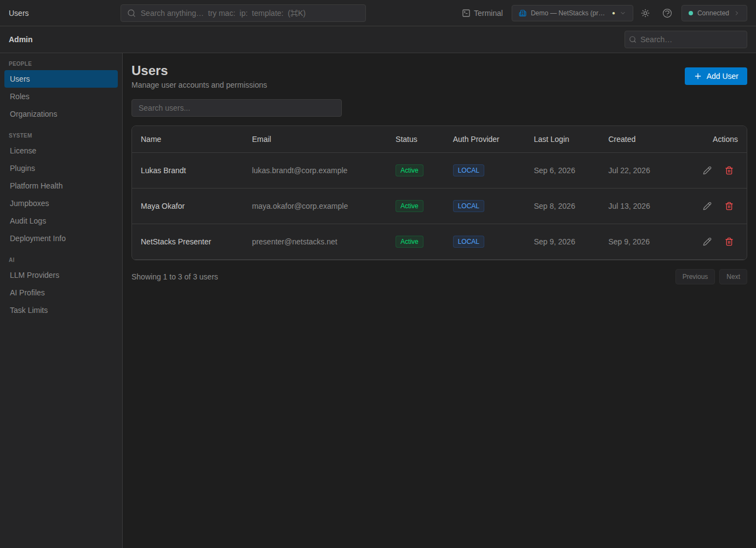Screen dimensions: 756x548
Task: Click the Sep 6, 2026 last login
Action: 554,170
